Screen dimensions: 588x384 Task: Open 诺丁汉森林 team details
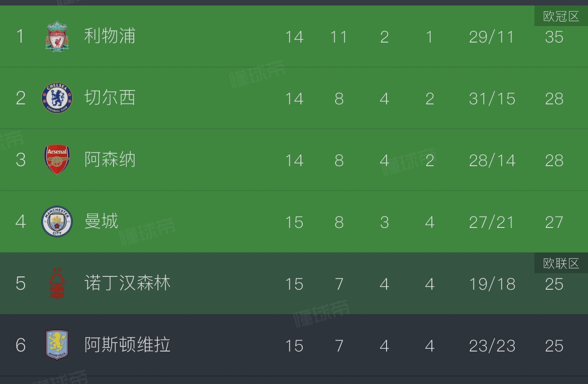pos(127,283)
